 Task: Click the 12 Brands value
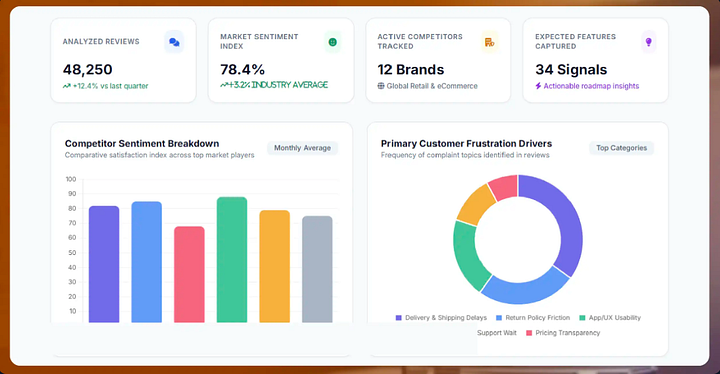click(411, 69)
